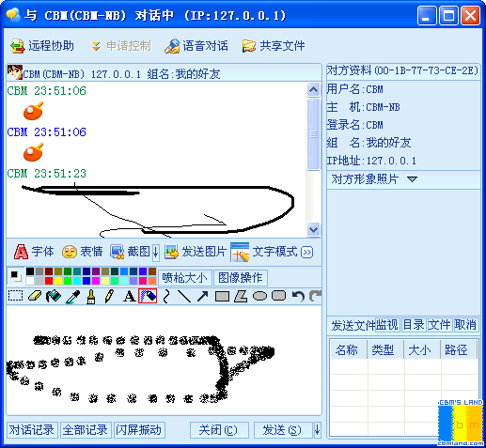Viewport: 486px width, 448px height.
Task: Open 远程协助 remote assistance
Action: point(42,46)
